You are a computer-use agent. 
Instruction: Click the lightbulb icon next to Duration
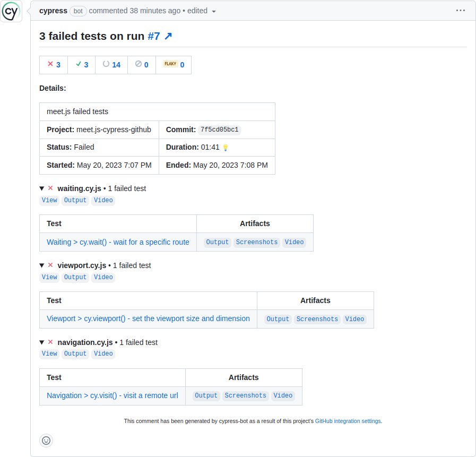[x=225, y=148]
